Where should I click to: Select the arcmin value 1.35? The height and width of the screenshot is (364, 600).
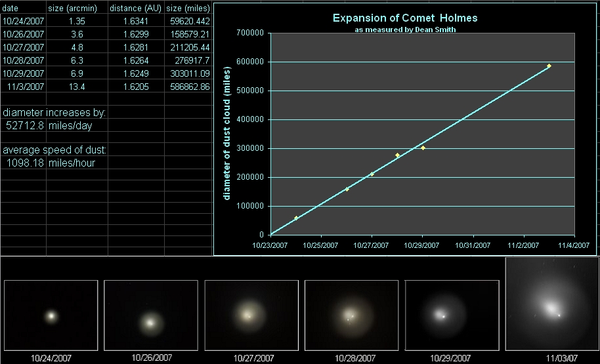coord(77,21)
